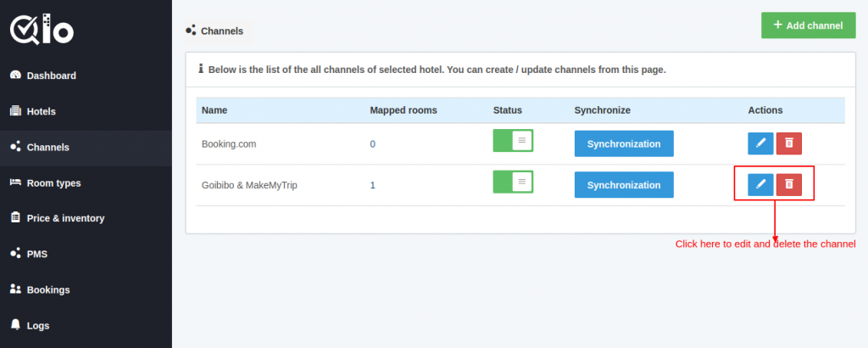Click the trash delete icon for Booking.com

click(x=789, y=143)
